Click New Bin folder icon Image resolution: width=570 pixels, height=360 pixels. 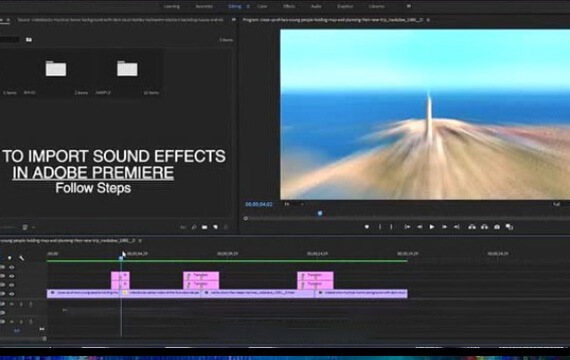point(205,227)
